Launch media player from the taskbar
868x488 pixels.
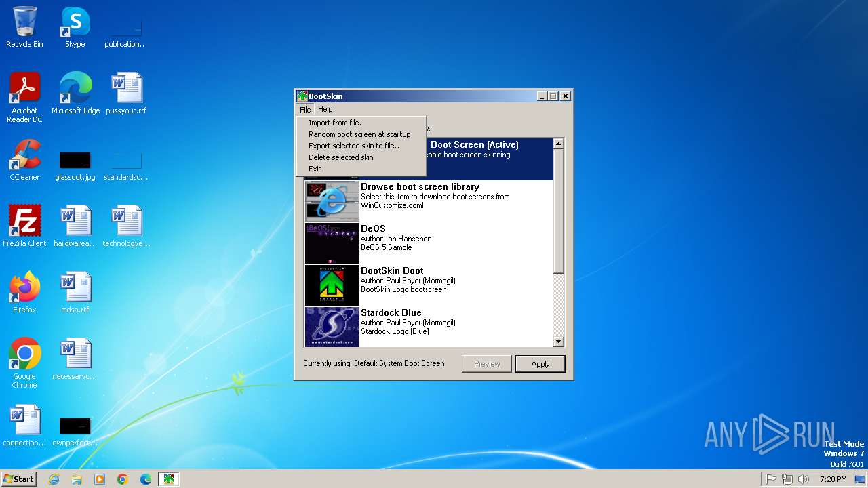coord(100,479)
